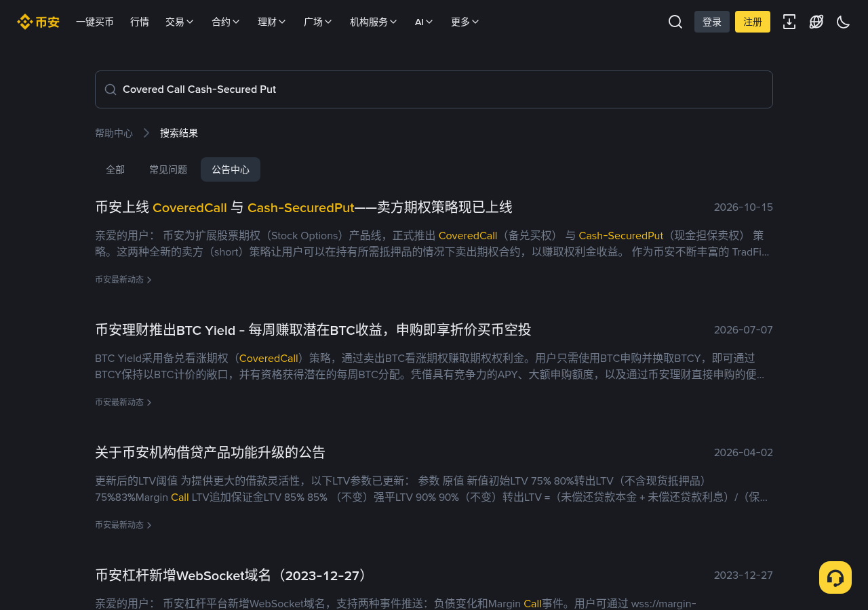Open the app download icon
The width and height of the screenshot is (868, 610).
click(789, 22)
